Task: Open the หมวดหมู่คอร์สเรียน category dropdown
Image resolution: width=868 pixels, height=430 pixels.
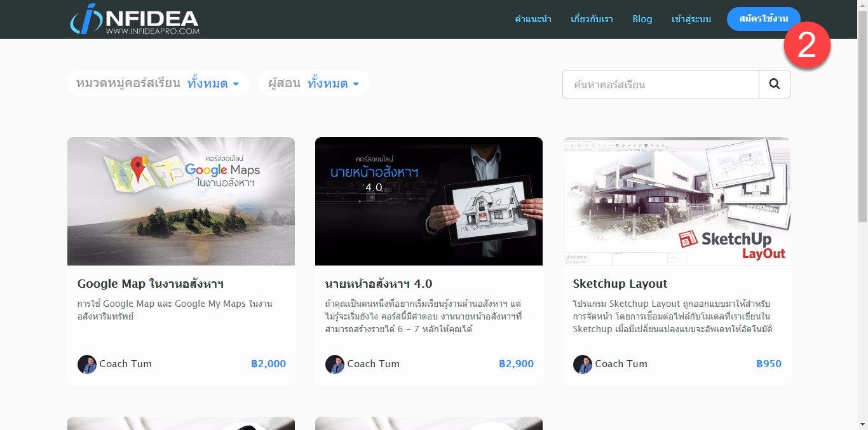Action: pos(158,83)
